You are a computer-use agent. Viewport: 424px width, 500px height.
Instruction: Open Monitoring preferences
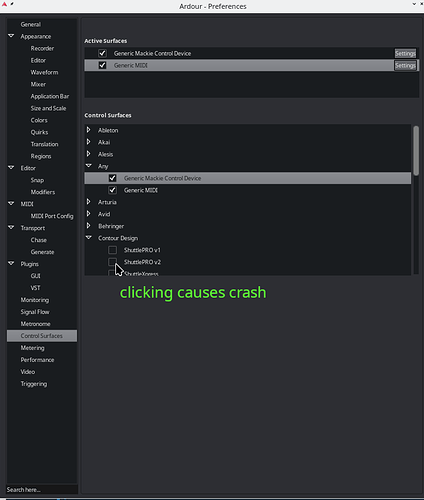(x=35, y=300)
